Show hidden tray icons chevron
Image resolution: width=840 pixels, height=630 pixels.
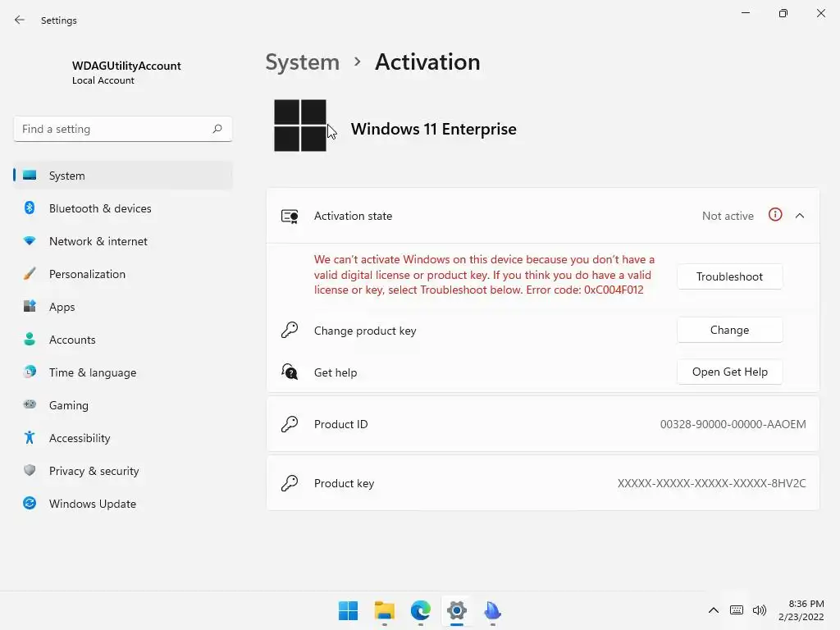click(714, 610)
